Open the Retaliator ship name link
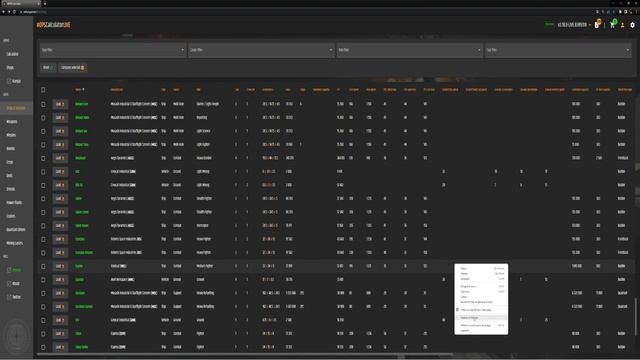Viewport: 640px width, 360px height. click(x=80, y=158)
